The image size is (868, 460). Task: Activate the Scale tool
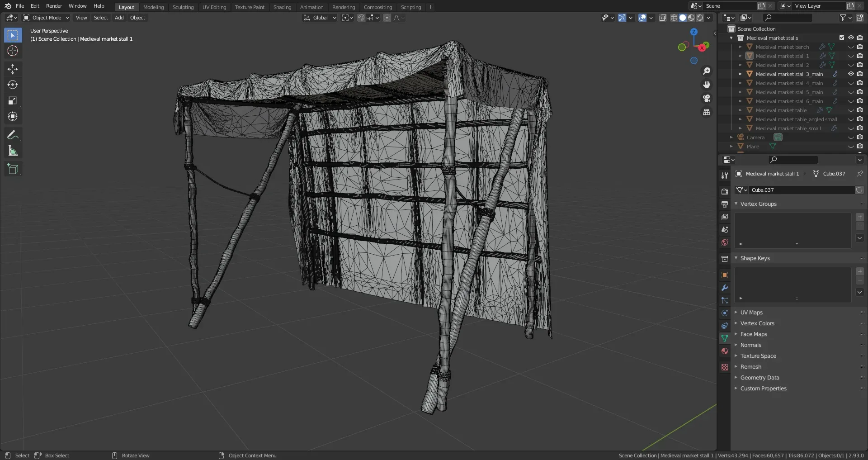pyautogui.click(x=13, y=100)
